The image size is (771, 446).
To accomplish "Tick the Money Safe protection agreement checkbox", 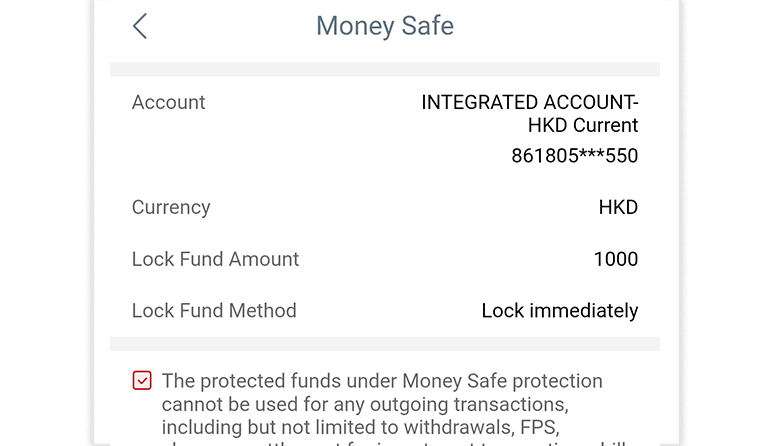I will tap(142, 380).
